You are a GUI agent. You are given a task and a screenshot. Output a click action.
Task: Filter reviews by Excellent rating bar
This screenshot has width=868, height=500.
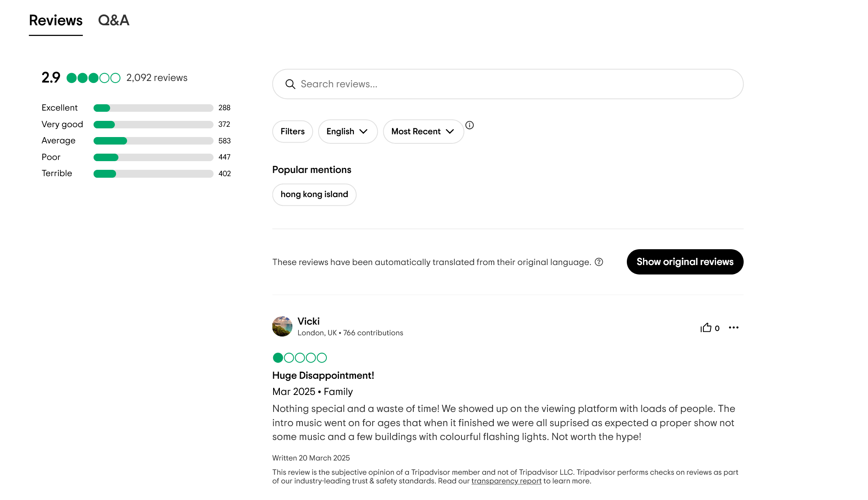click(x=136, y=108)
